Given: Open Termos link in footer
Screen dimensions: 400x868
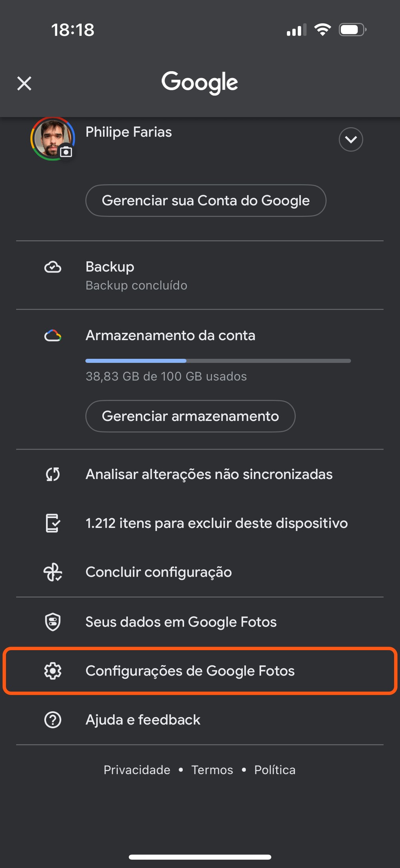Looking at the screenshot, I should 212,770.
